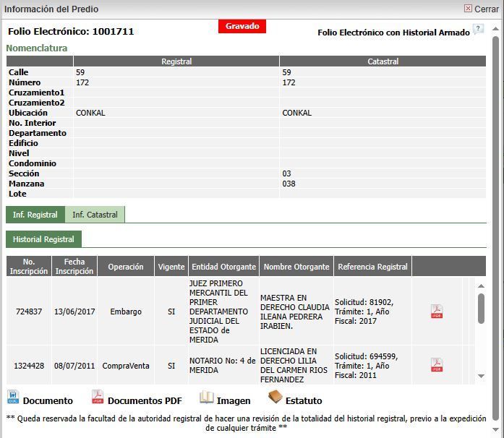
Task: Click the red Gravado status badge
Action: [x=242, y=26]
